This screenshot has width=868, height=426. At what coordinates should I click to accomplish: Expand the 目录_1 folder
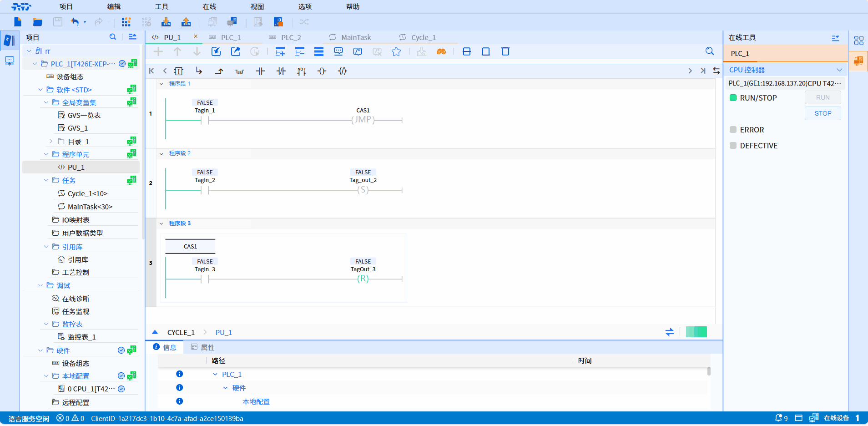coord(51,142)
